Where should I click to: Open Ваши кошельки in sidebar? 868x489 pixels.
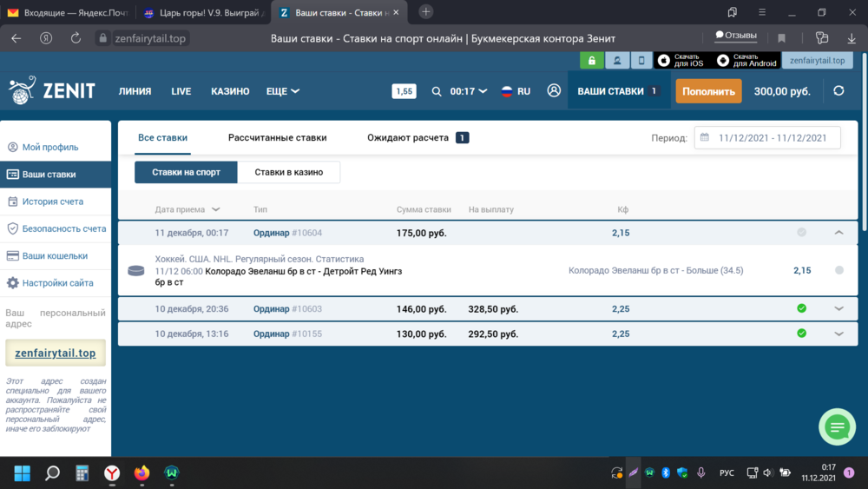[x=56, y=256]
